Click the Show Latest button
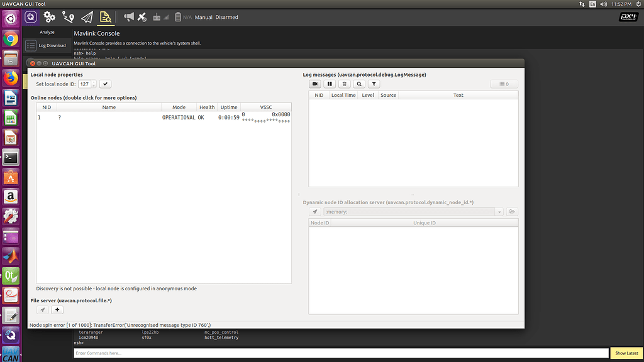Image resolution: width=644 pixels, height=362 pixels. (626, 353)
